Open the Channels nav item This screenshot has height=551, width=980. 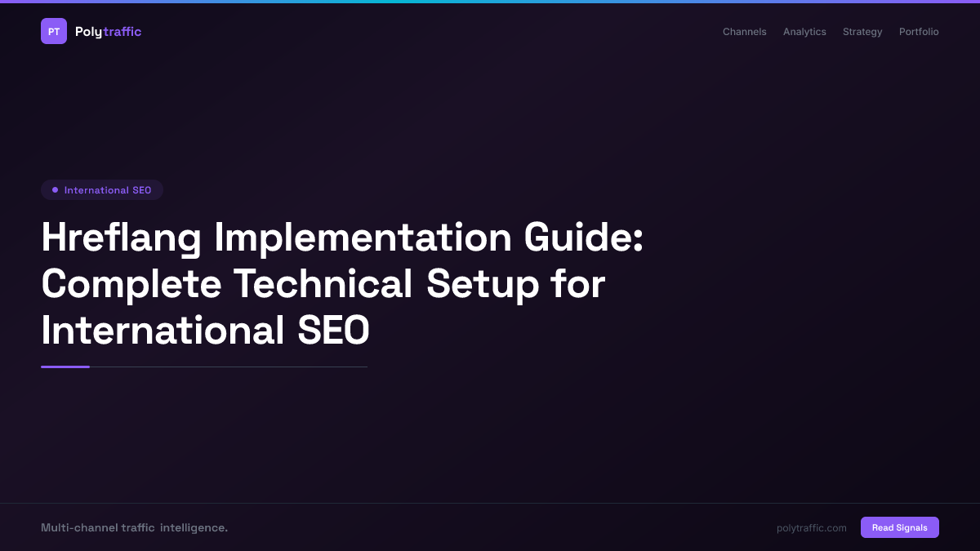pos(744,32)
